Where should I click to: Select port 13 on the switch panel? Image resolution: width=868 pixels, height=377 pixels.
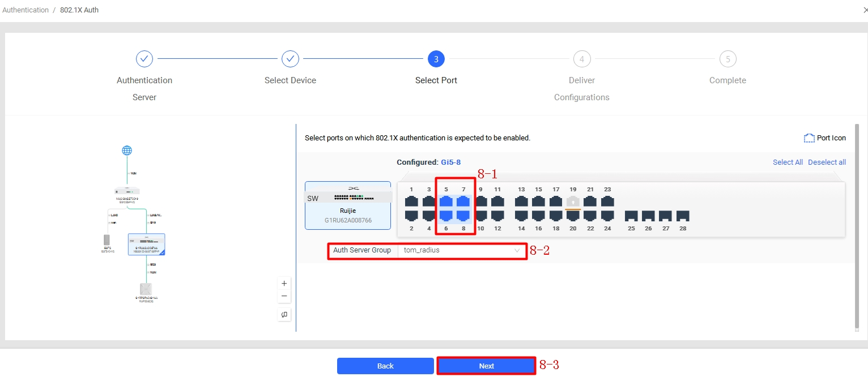tap(521, 202)
